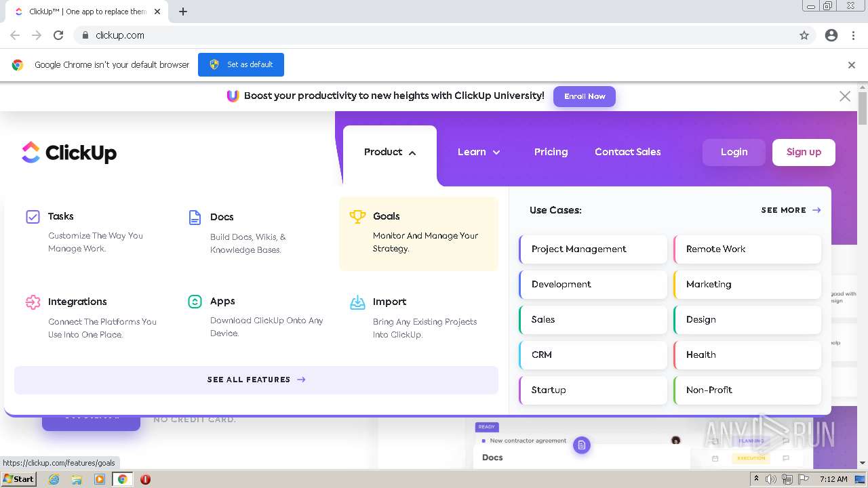Open Design use case

click(x=747, y=319)
